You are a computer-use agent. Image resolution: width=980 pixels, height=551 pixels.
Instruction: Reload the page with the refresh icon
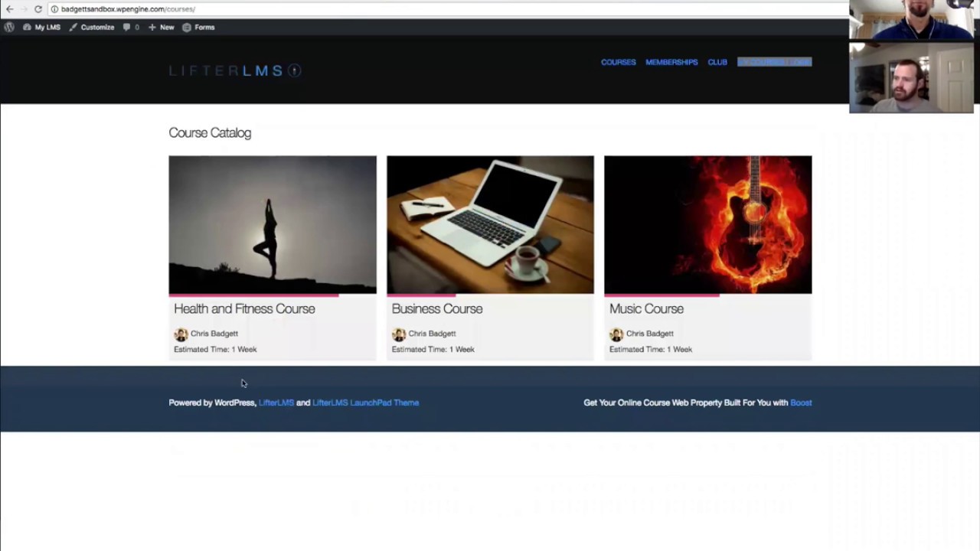click(x=38, y=9)
